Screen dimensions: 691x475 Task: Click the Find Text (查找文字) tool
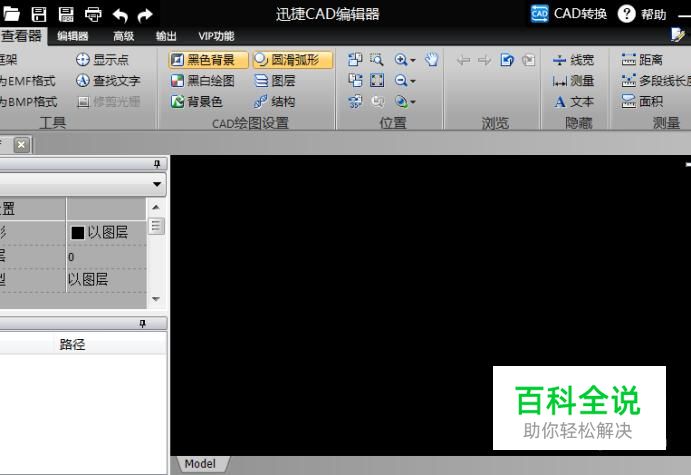pos(108,81)
